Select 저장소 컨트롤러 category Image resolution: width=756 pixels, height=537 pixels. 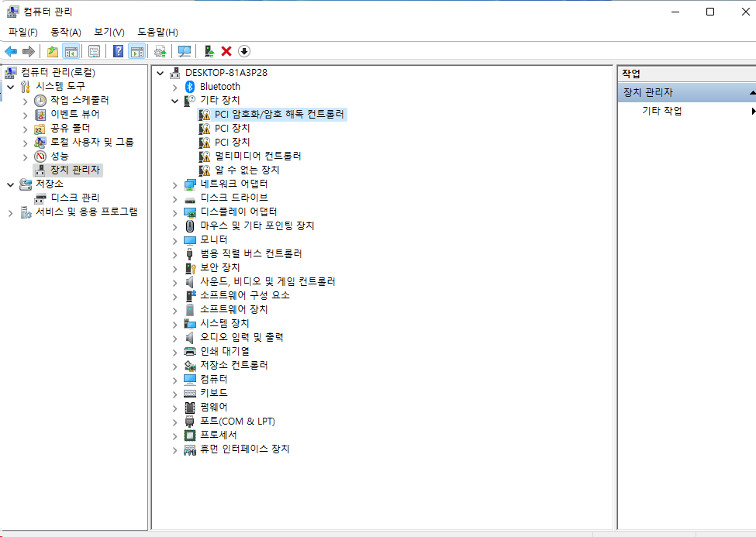point(234,365)
